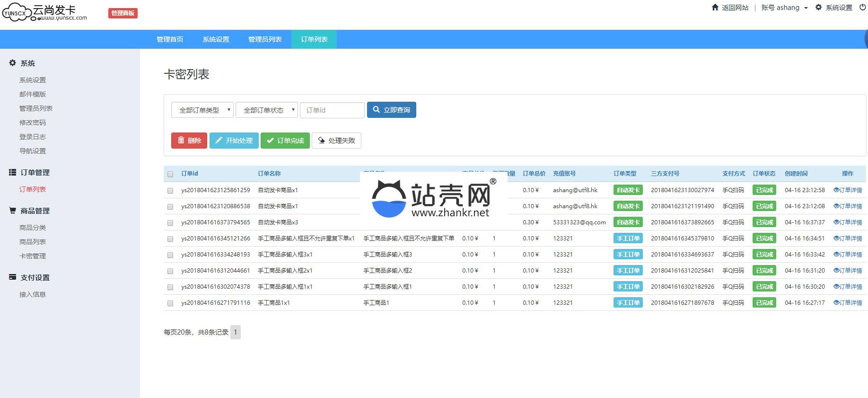
Task: Click the shopping cart icon for 商品管理
Action: [13, 211]
